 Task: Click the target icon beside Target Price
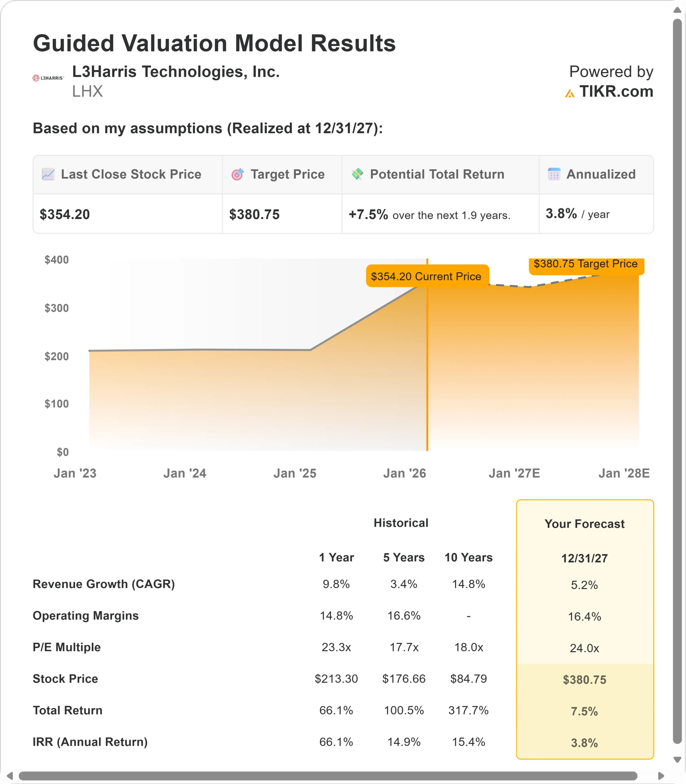pyautogui.click(x=237, y=174)
